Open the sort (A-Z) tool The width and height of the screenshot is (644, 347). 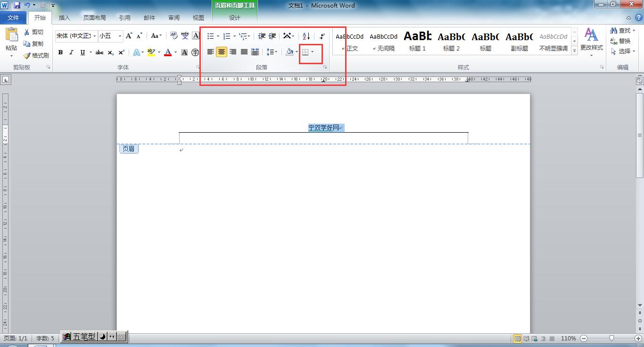pyautogui.click(x=306, y=36)
